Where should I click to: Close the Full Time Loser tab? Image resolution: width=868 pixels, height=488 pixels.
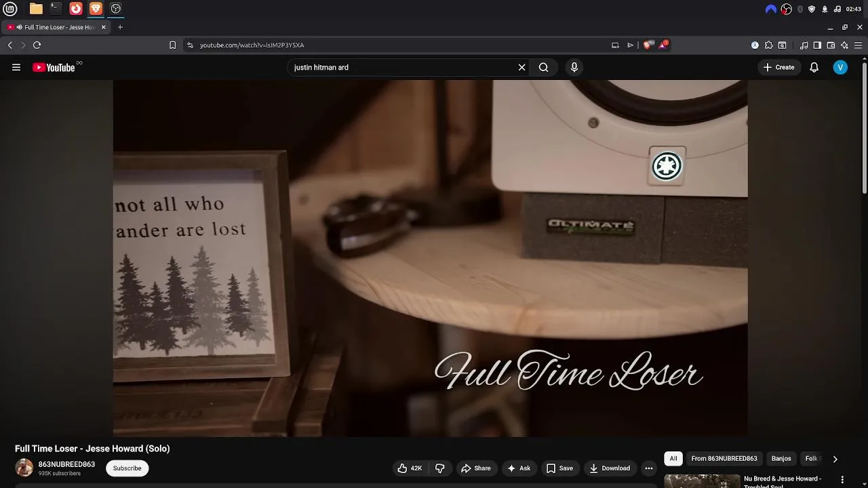coord(104,27)
